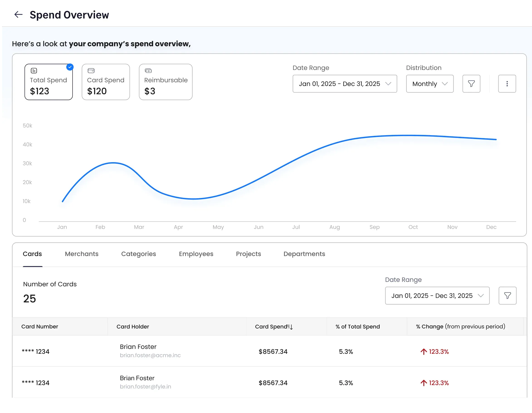Open the cards section Date Range dropdown
The width and height of the screenshot is (532, 413).
pos(437,296)
